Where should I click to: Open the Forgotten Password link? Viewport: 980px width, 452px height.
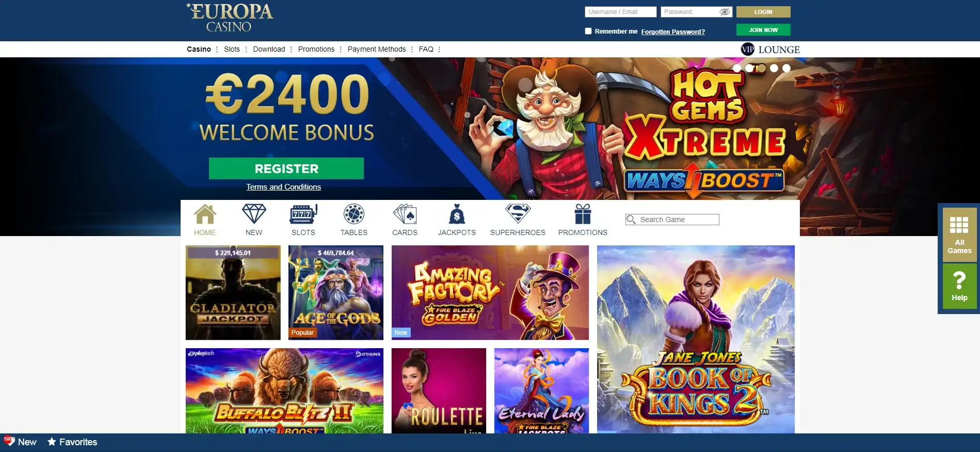(673, 32)
